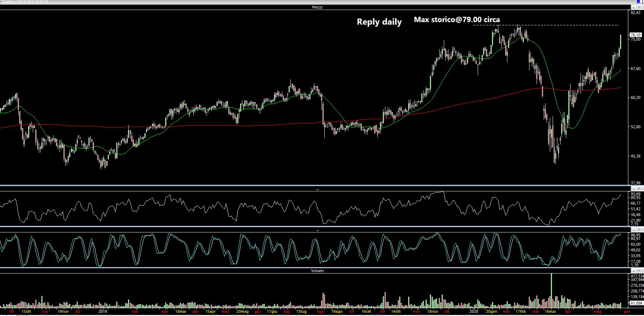Viewport: 644px width, 316px height.
Task: Minimize the stochastic oscillator panel above Volumi
Action: pos(634,230)
